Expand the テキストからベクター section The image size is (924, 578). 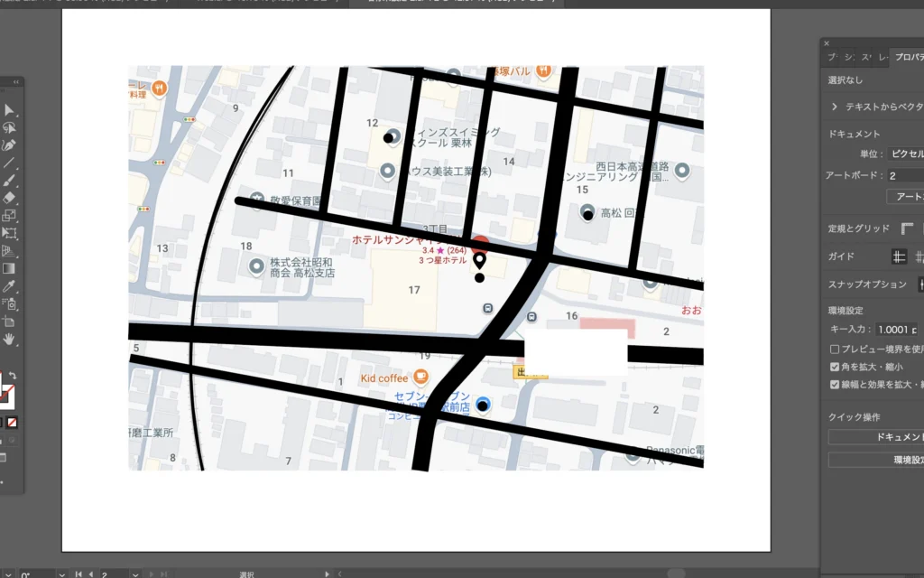[x=835, y=107]
